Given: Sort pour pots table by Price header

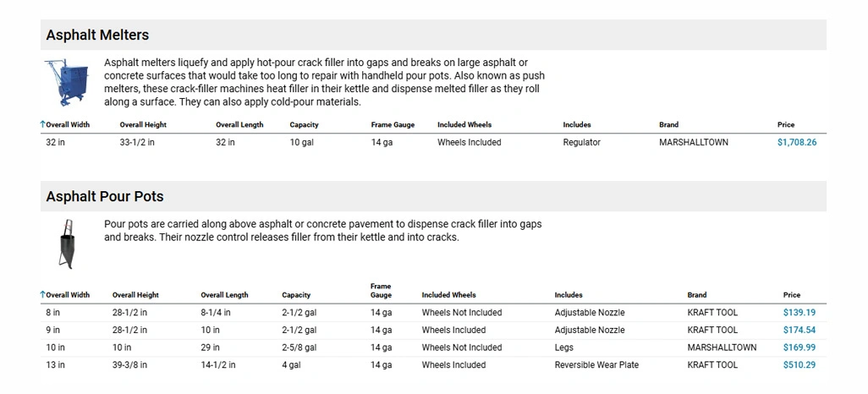Looking at the screenshot, I should (792, 295).
